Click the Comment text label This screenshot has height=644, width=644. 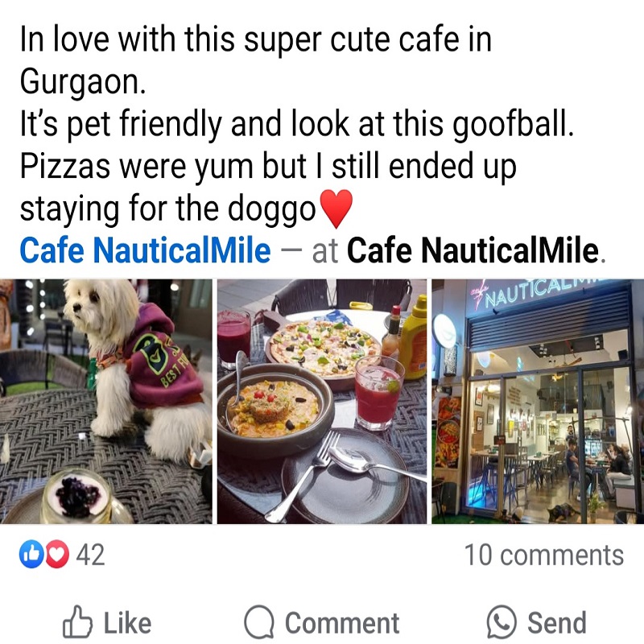tap(342, 623)
